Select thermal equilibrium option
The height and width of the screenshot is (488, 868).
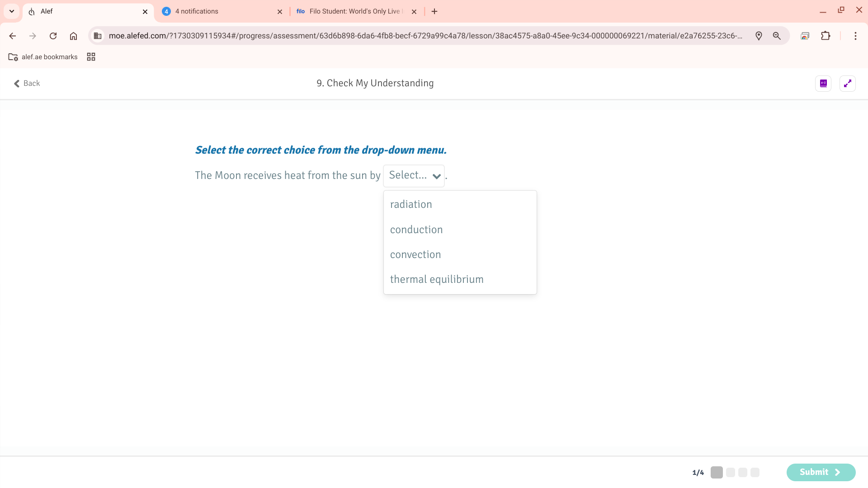pyautogui.click(x=436, y=279)
